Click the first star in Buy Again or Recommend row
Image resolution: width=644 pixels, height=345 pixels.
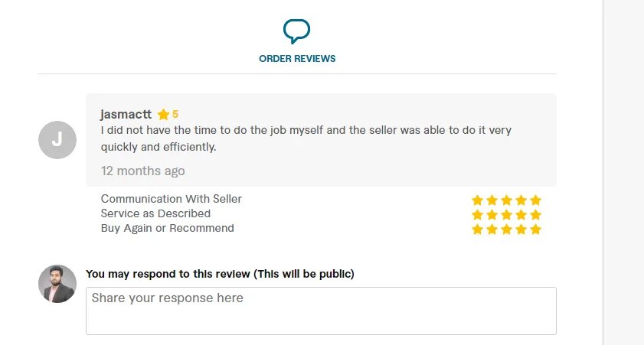point(477,229)
